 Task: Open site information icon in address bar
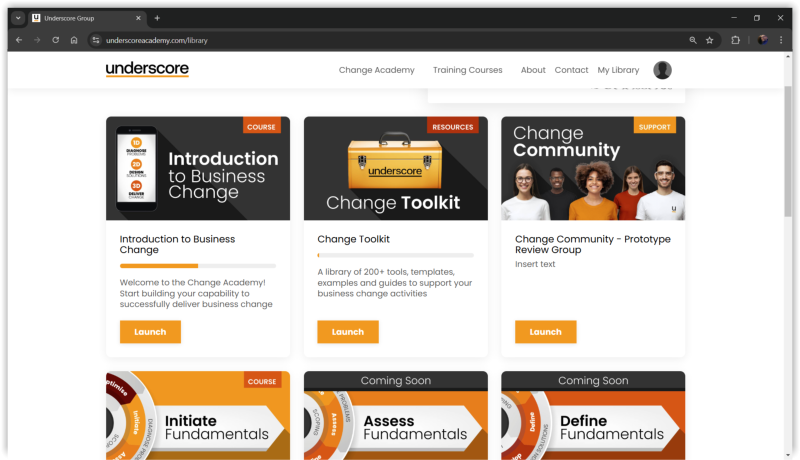tap(96, 40)
